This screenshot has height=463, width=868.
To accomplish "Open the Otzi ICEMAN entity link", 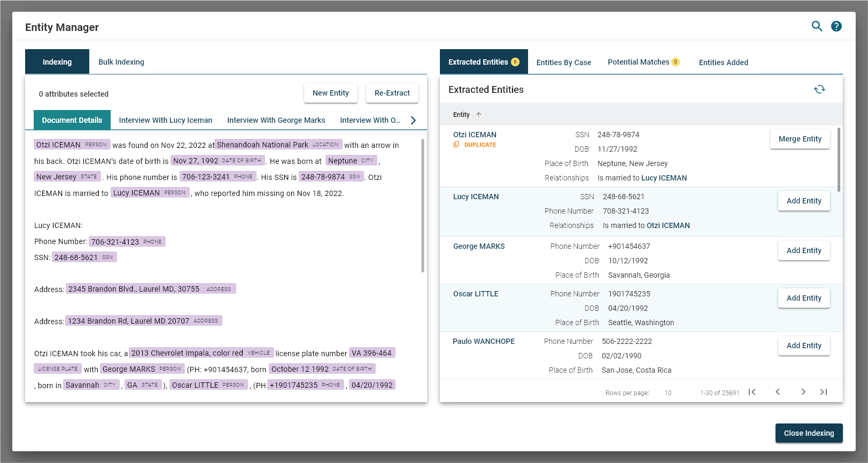I will [475, 135].
